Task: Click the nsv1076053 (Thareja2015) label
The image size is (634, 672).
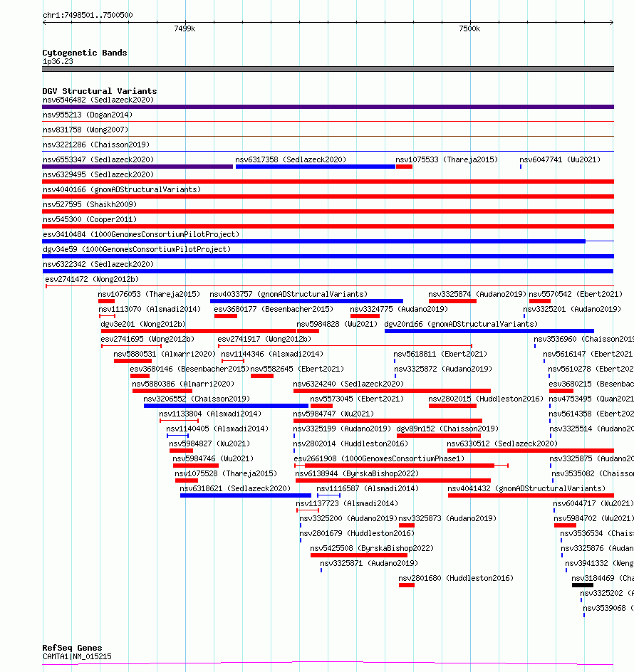Action: tap(149, 295)
